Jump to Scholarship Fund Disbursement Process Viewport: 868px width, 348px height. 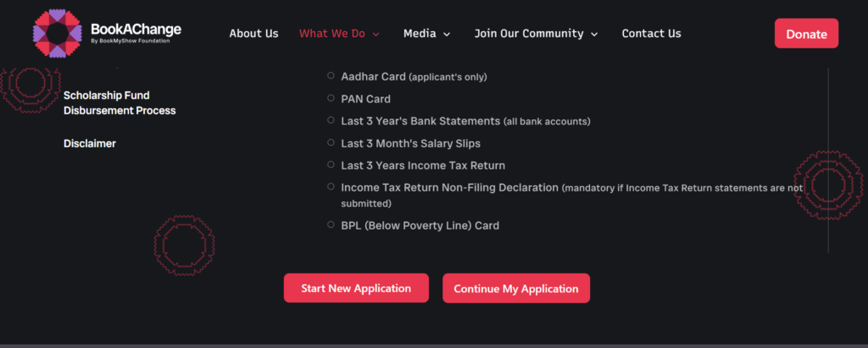pos(120,103)
